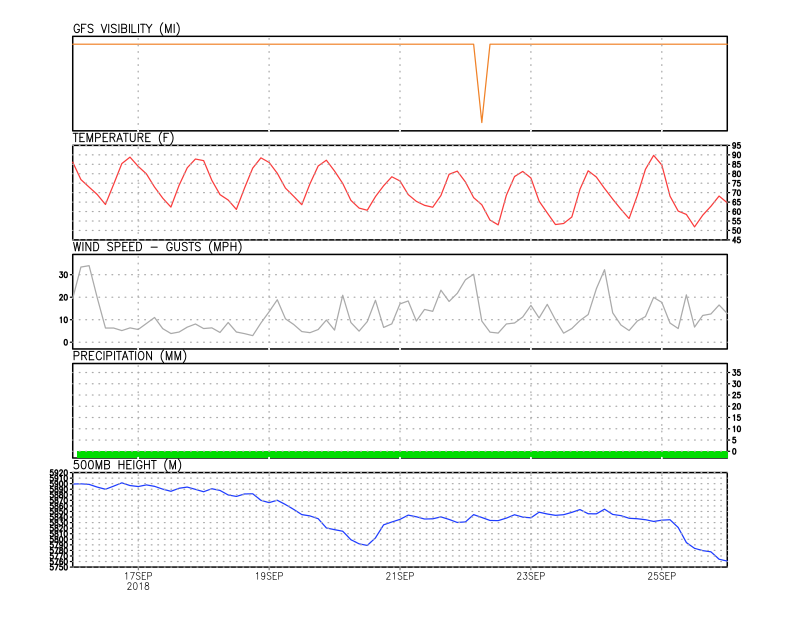Click the 'PRECIPITATION (MM)' chart title
The image size is (800, 618).
pyautogui.click(x=130, y=356)
